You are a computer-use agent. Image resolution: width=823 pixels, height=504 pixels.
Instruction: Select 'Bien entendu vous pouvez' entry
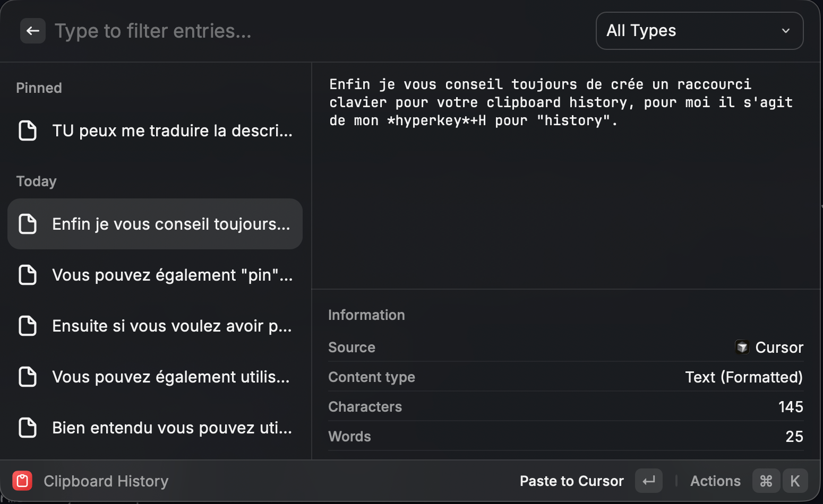(172, 428)
